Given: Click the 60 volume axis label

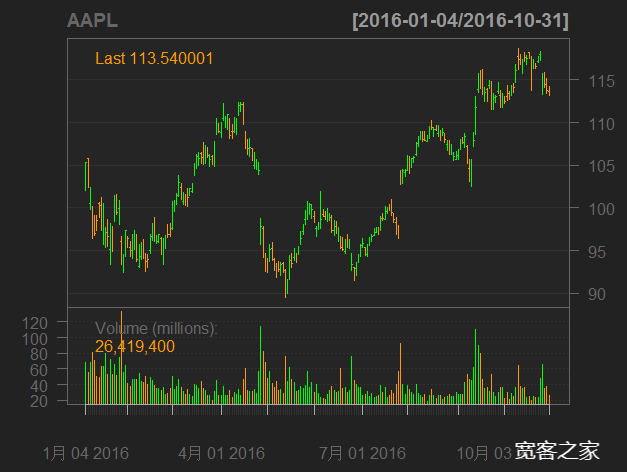Looking at the screenshot, I should pos(39,370).
